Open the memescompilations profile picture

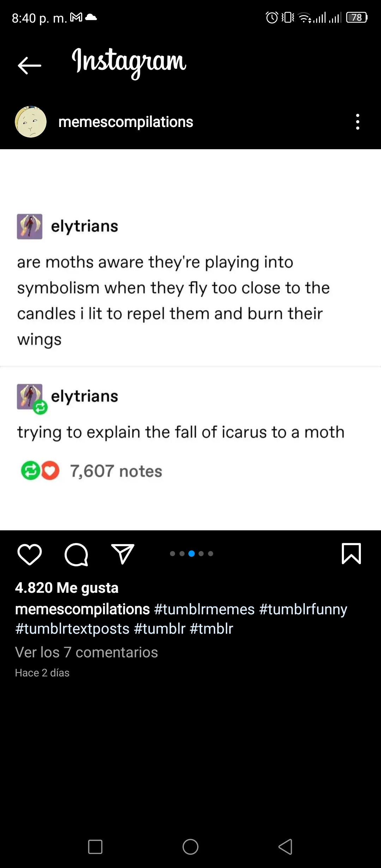click(x=31, y=122)
